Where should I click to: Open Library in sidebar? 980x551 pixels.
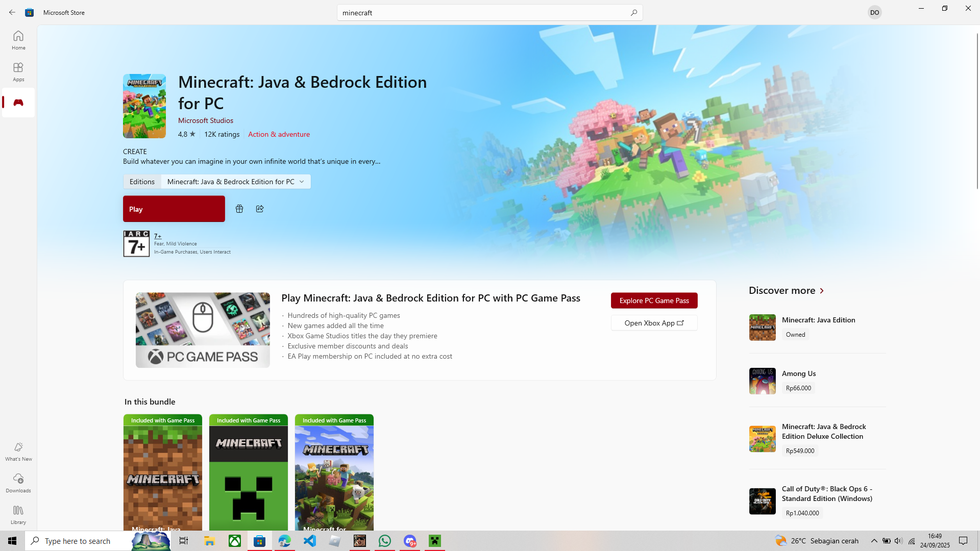[x=18, y=515]
